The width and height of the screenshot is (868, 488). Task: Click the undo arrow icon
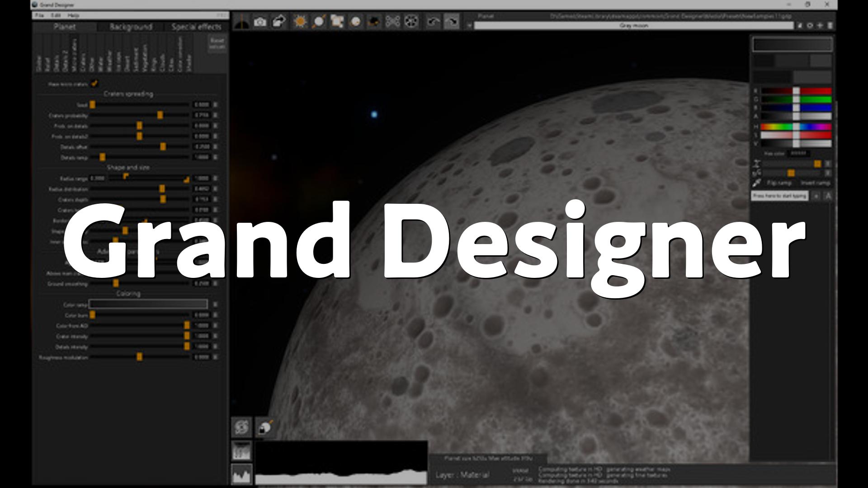[x=433, y=21]
